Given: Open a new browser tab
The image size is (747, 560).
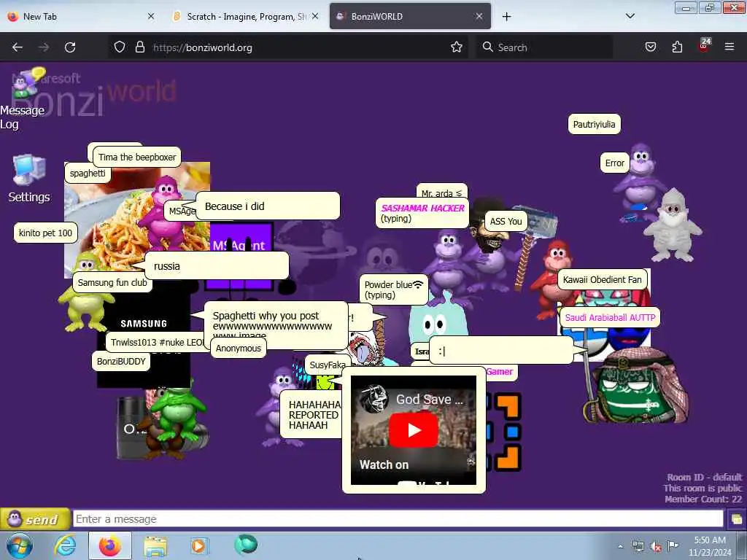Looking at the screenshot, I should (x=506, y=17).
